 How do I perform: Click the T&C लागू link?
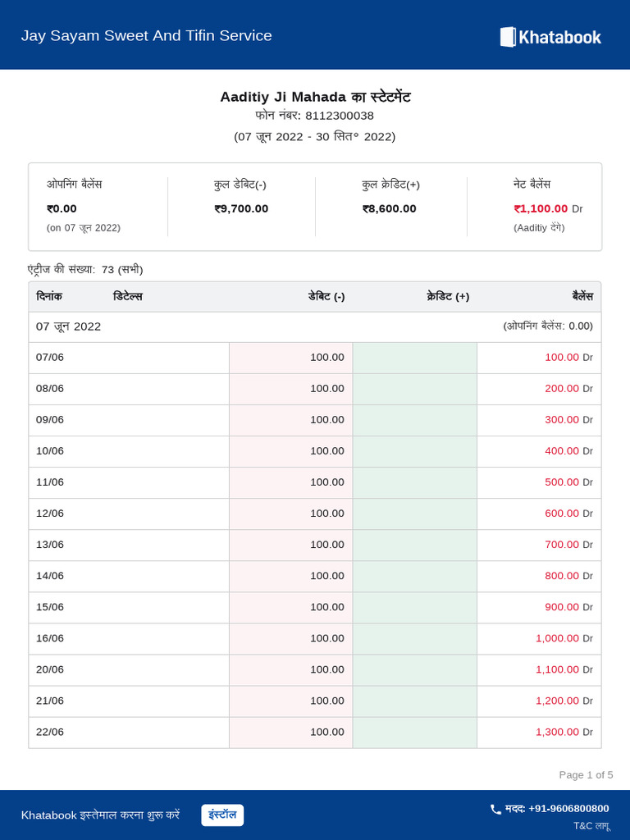click(591, 826)
